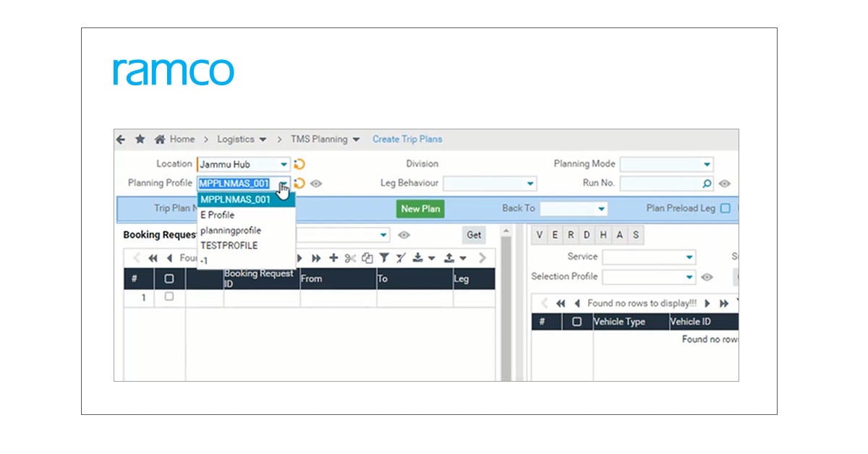Click the filter funnel icon in grid toolbar
This screenshot has width=868, height=454.
384,258
